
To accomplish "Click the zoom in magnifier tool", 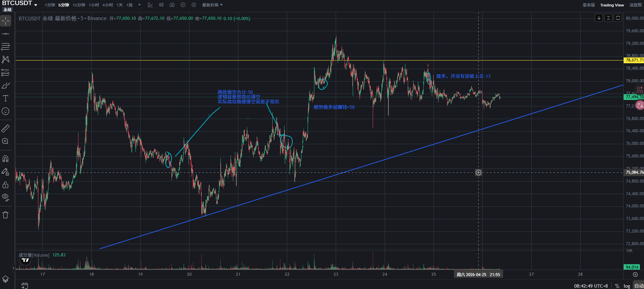I will [5, 141].
